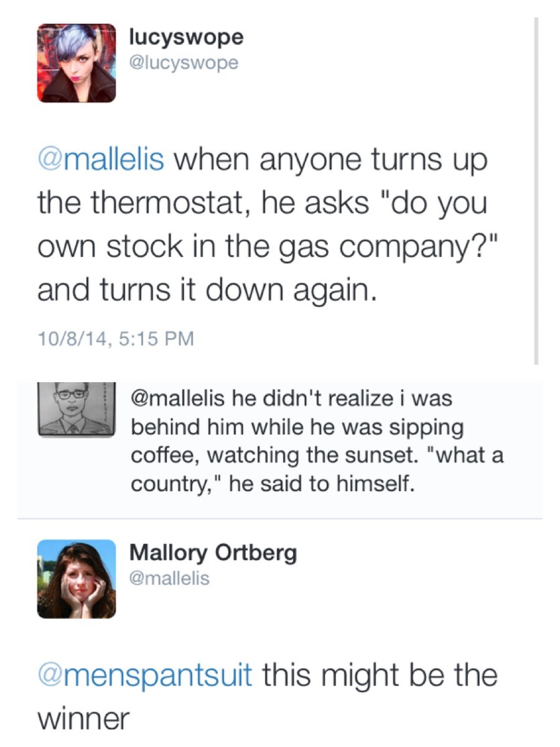Click the word "winner" in the reply
The height and width of the screenshot is (747, 560).
pyautogui.click(x=83, y=718)
